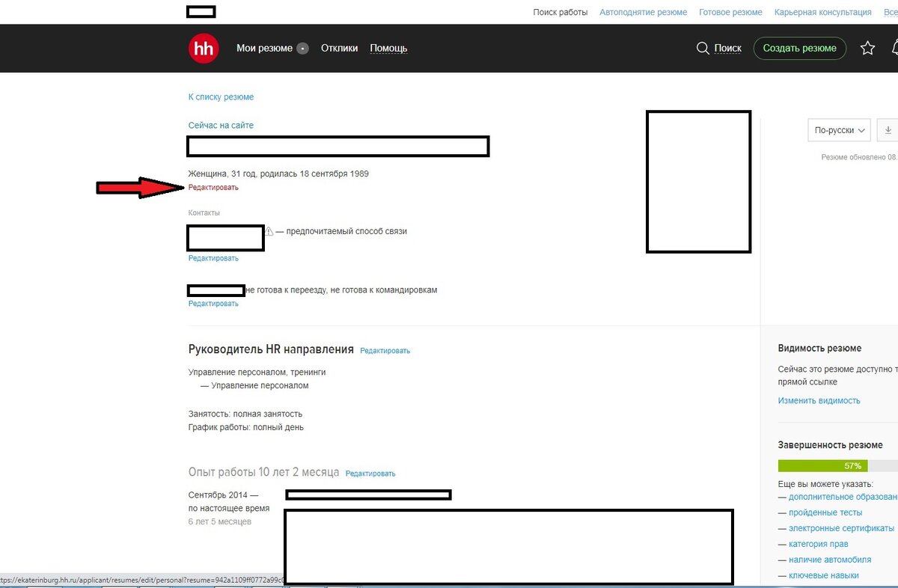Viewport: 898px width, 588px height.
Task: Click the Поиск link in header
Action: click(727, 49)
